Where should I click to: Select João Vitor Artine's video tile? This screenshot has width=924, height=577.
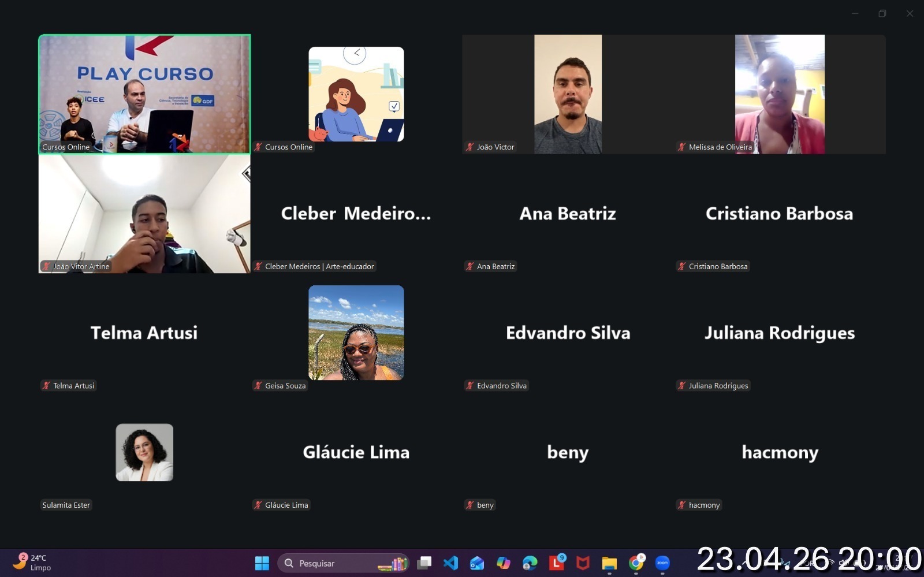(144, 214)
